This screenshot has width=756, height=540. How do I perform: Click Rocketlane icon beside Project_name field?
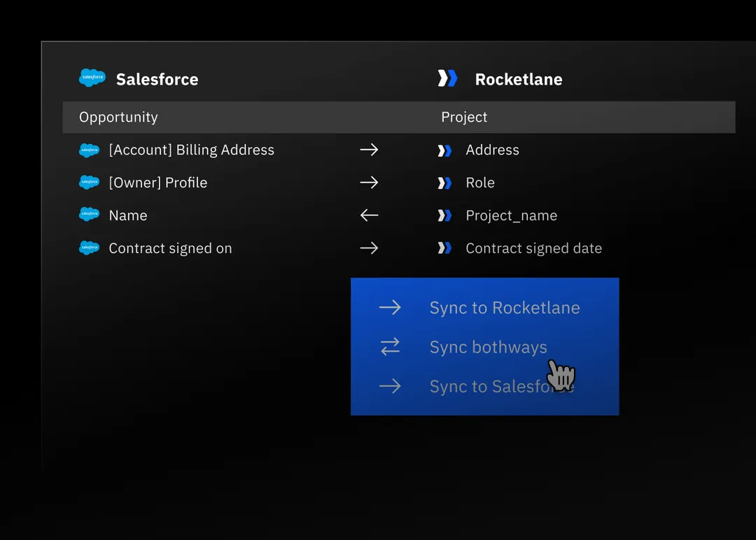click(x=444, y=215)
